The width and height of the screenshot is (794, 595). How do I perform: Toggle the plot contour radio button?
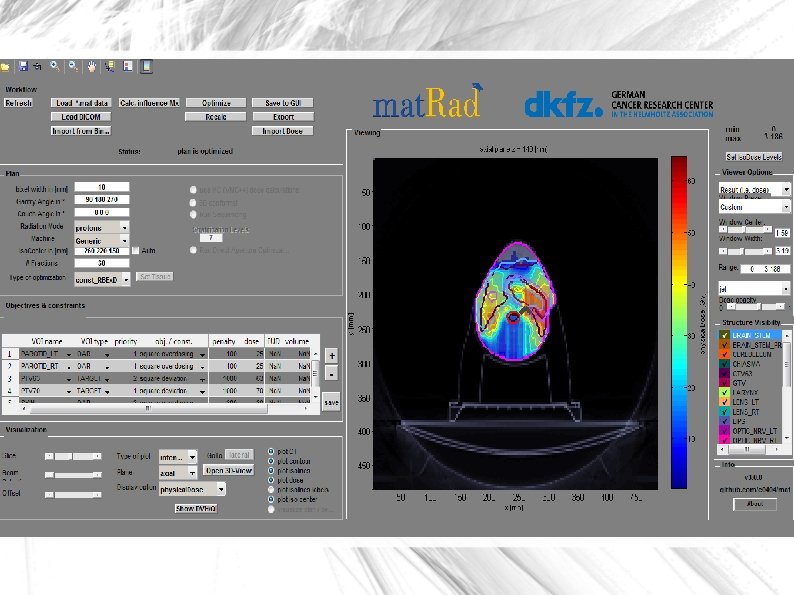[271, 461]
